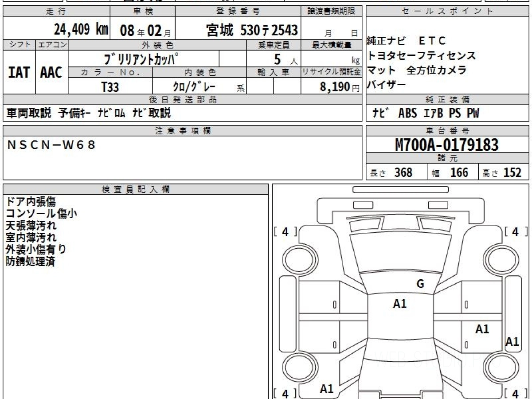The height and width of the screenshot is (399, 532).
Task: Click the AAC air conditioner cell
Action: point(51,73)
